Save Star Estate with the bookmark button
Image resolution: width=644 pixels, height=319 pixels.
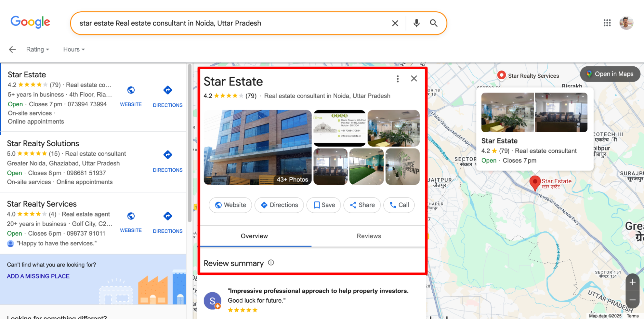[x=323, y=205]
